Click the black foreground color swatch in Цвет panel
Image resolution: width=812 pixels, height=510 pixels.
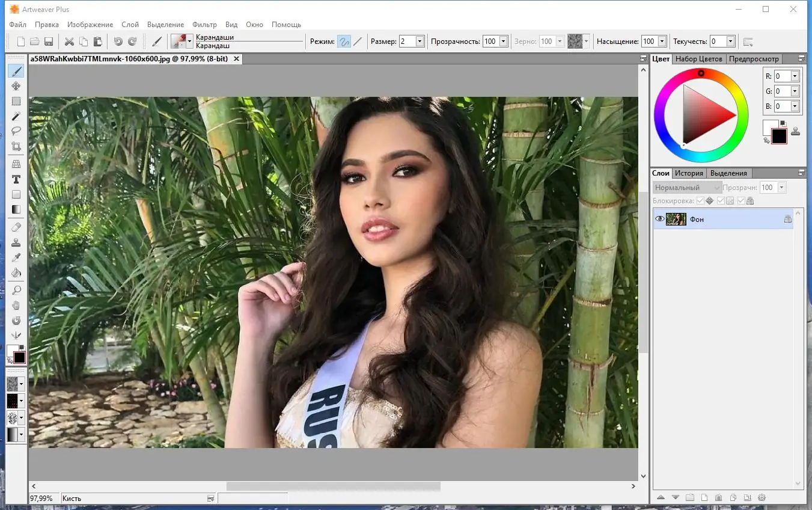coord(779,137)
